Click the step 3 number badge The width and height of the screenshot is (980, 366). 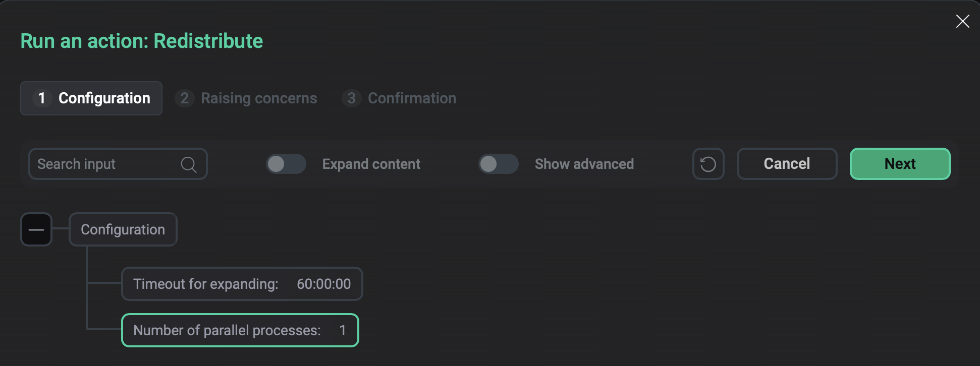pos(351,98)
